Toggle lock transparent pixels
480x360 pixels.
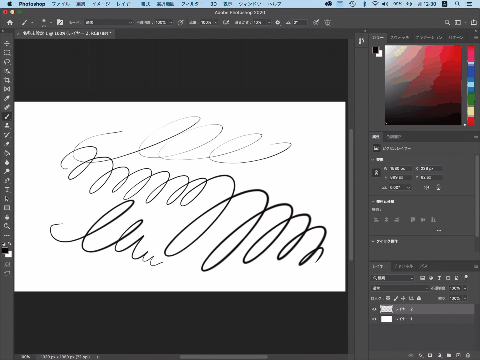tap(388, 298)
